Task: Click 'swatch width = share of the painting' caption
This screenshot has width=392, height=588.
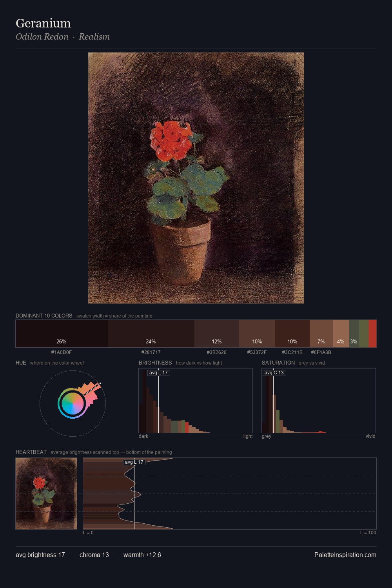Action: (114, 316)
